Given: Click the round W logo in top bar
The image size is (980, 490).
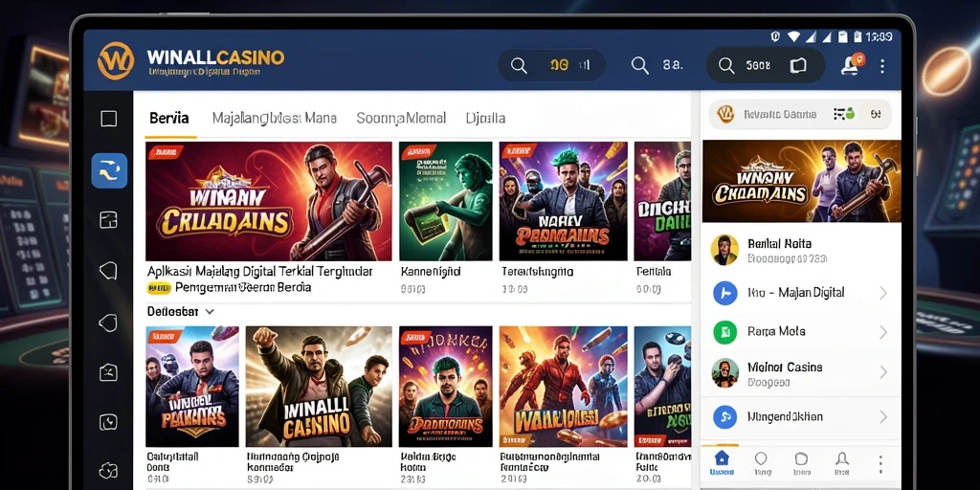Looking at the screenshot, I should coord(116,60).
